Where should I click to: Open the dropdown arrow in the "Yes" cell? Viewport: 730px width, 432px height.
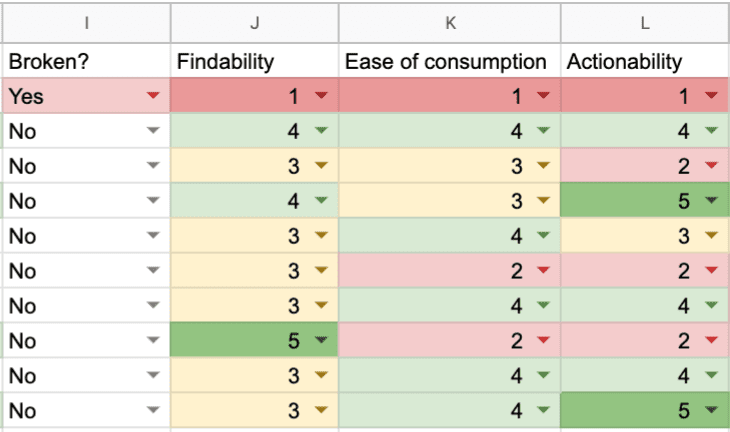[153, 96]
